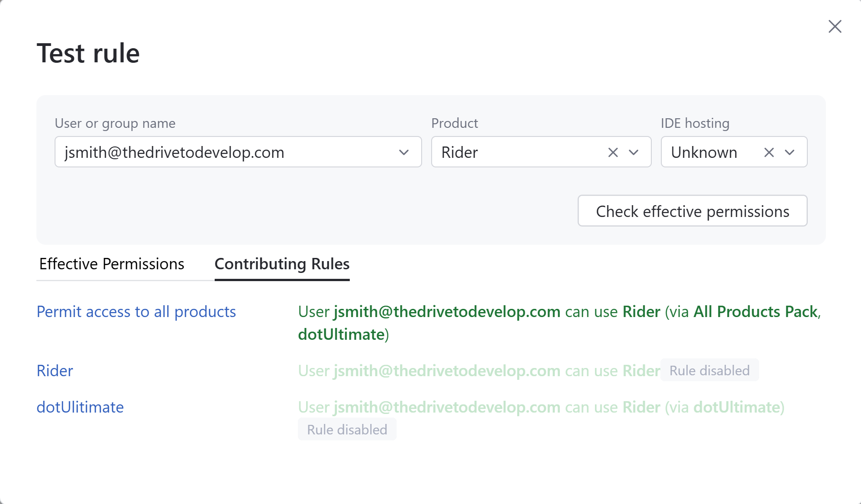
Task: Click the IDE hosting label
Action: pos(695,123)
